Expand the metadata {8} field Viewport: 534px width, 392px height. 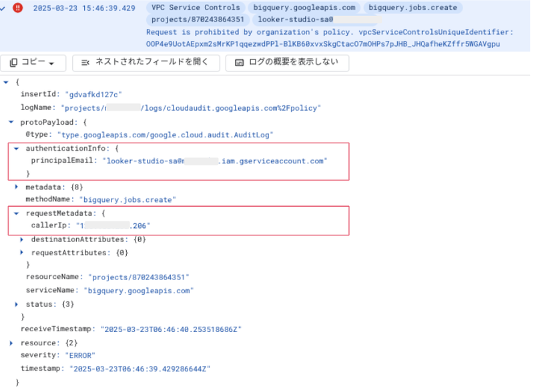(16, 187)
